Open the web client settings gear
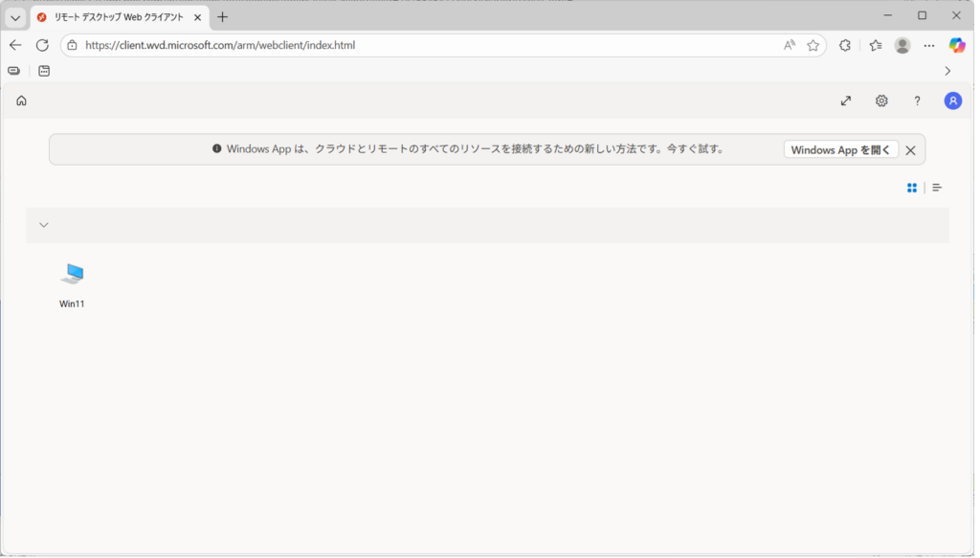The height and width of the screenshot is (558, 980). 881,100
